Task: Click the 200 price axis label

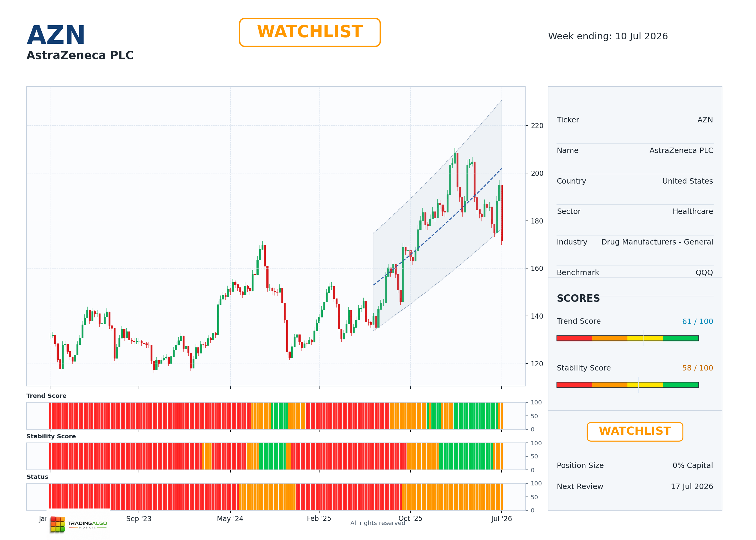Action: point(537,173)
